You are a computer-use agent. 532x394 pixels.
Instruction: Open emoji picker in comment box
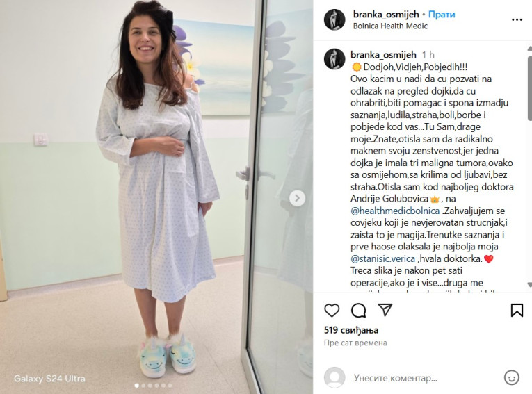coord(511,377)
